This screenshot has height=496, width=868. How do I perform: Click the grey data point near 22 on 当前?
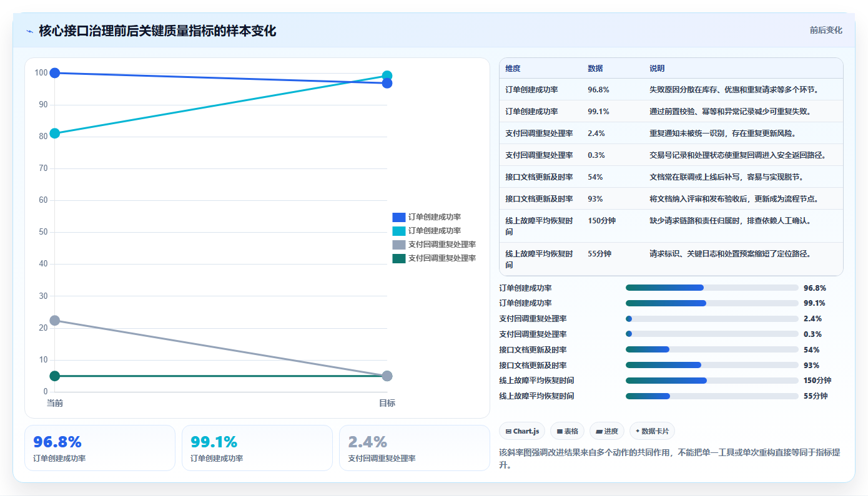point(55,320)
